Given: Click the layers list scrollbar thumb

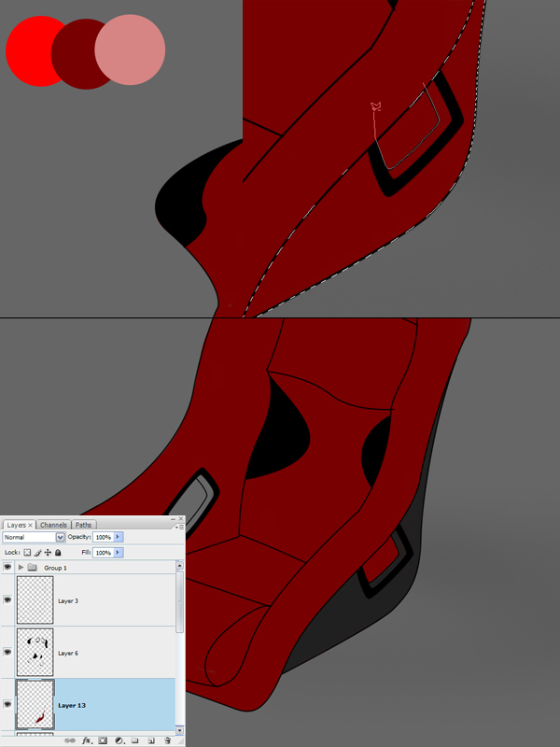Looking at the screenshot, I should (179, 601).
